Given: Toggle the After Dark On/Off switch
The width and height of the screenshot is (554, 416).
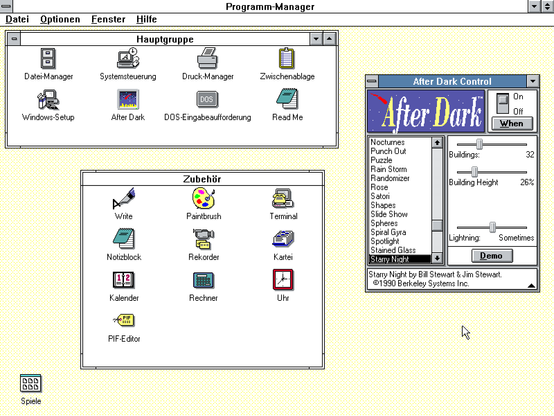Looking at the screenshot, I should tap(502, 103).
